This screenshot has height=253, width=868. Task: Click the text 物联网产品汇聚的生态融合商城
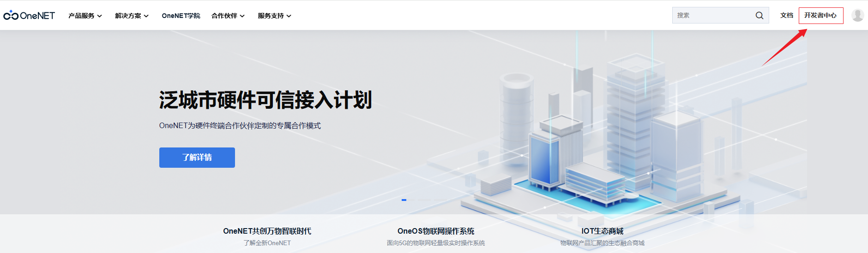[602, 243]
